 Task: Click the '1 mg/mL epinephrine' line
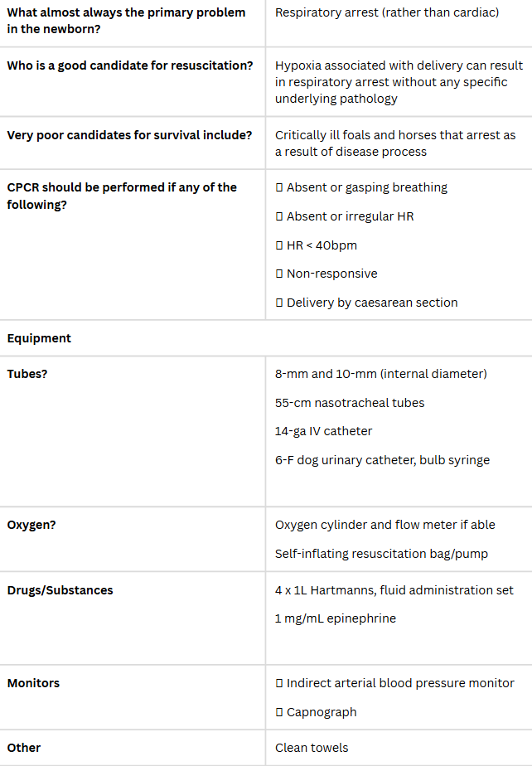click(x=336, y=618)
